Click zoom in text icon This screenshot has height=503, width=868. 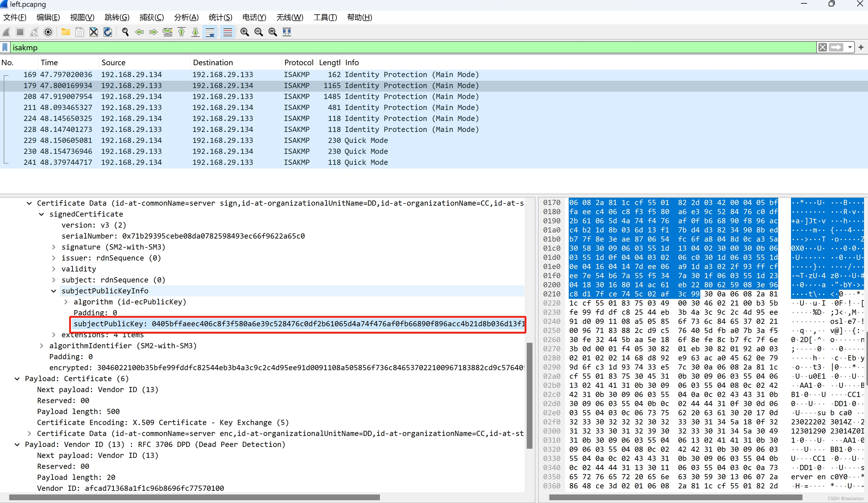(x=244, y=32)
